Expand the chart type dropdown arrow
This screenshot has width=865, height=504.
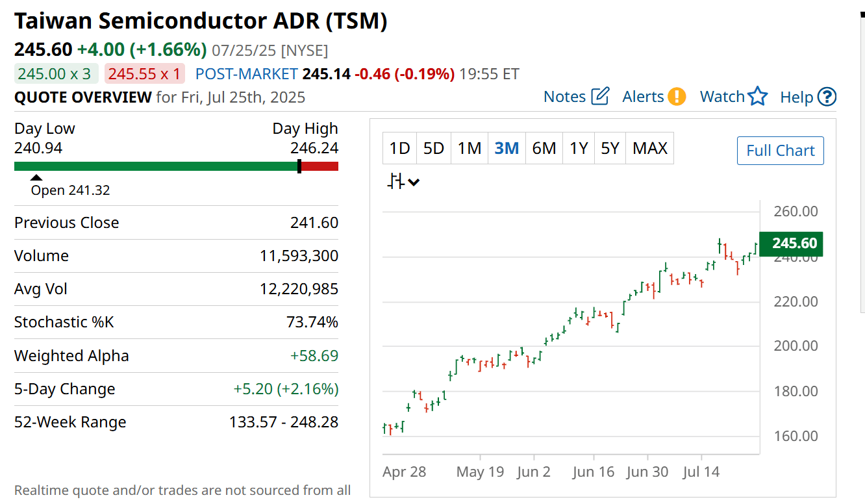[414, 183]
